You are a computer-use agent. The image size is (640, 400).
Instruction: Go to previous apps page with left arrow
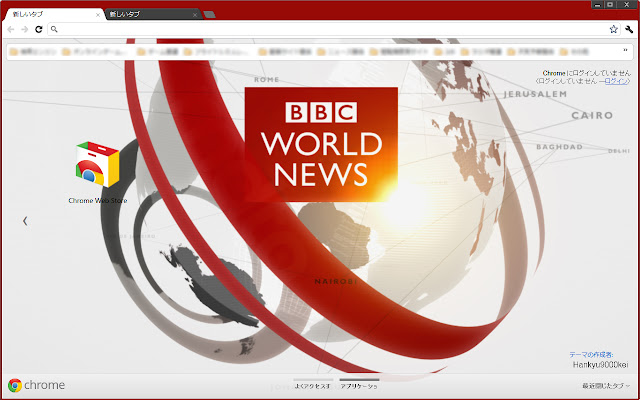coord(25,221)
